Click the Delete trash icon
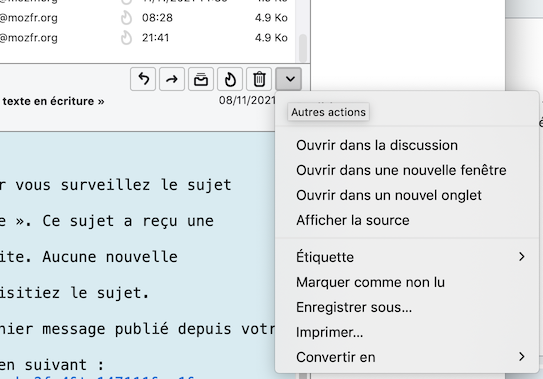Screen dimensions: 543x379 (x=259, y=79)
